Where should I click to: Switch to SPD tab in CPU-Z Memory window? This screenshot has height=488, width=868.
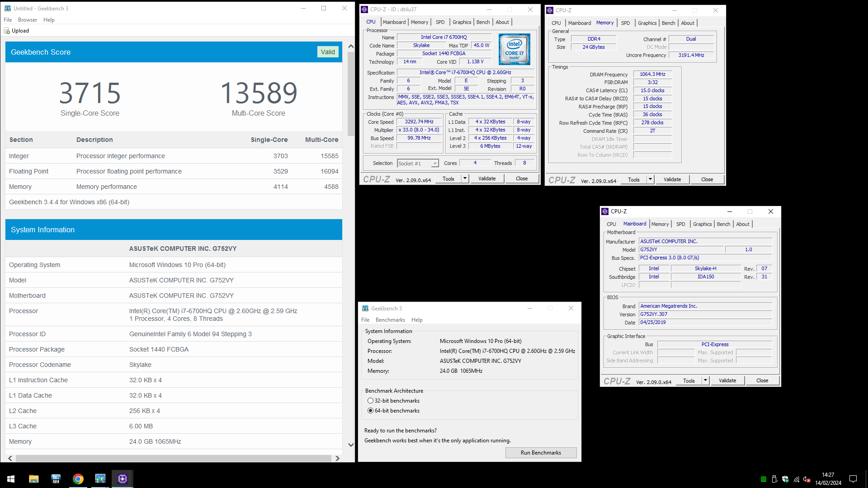625,23
